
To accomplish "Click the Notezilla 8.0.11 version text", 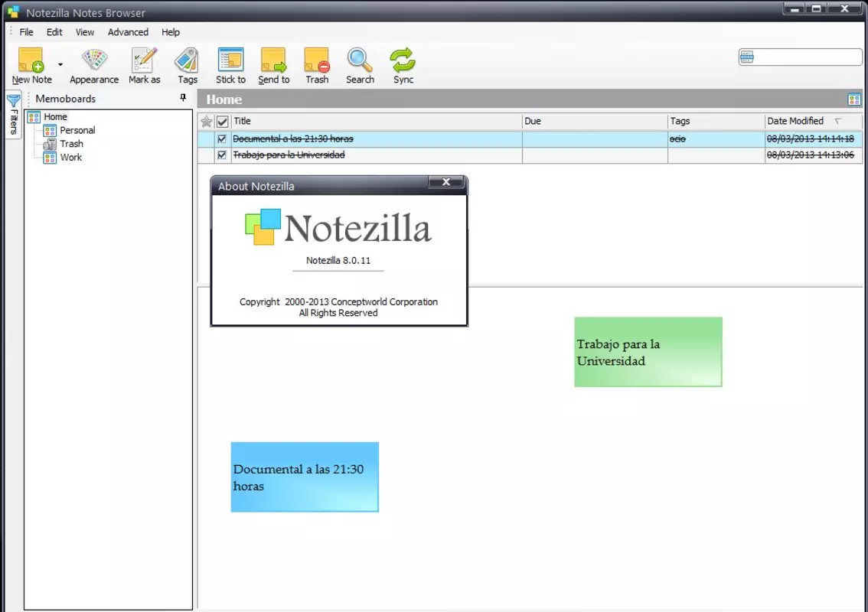I will click(338, 261).
